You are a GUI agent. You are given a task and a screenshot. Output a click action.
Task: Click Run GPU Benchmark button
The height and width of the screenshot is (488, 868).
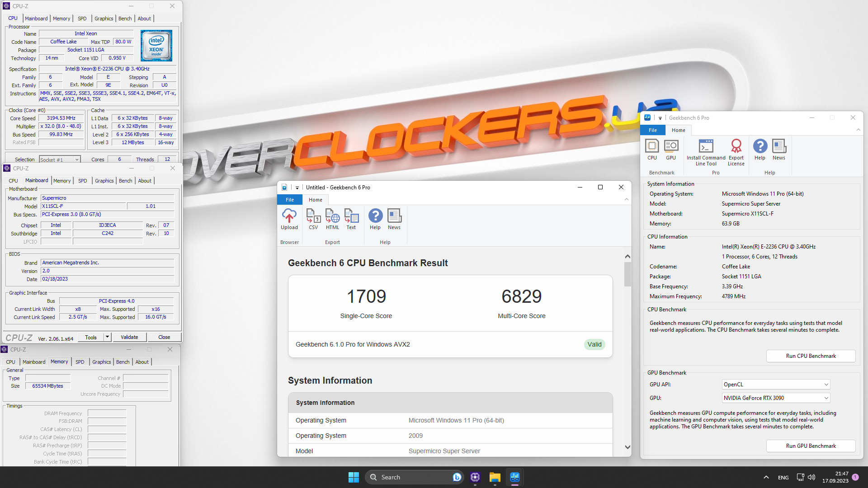tap(811, 446)
